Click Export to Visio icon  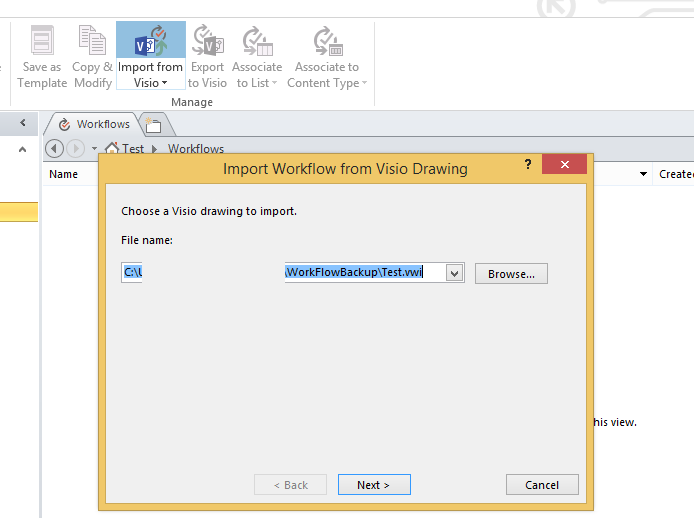tap(208, 40)
